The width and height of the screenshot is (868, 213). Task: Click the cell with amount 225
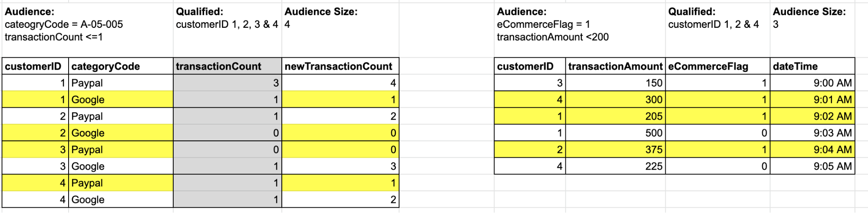(x=615, y=166)
